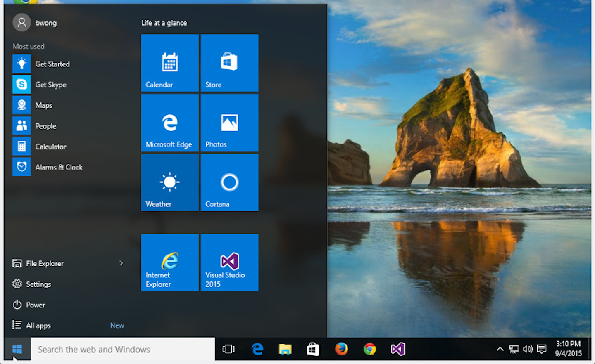Launch Google Chrome from the taskbar
Screen dimensions: 595x364
click(369, 349)
